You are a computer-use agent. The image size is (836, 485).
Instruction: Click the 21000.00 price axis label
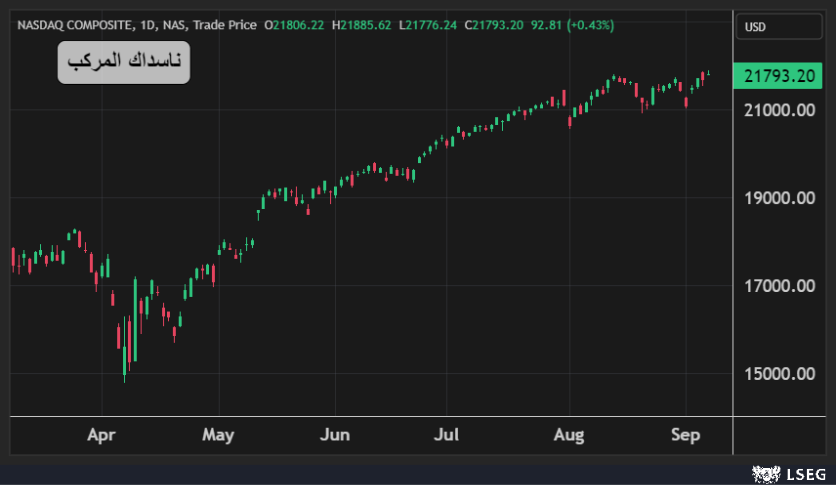[781, 110]
